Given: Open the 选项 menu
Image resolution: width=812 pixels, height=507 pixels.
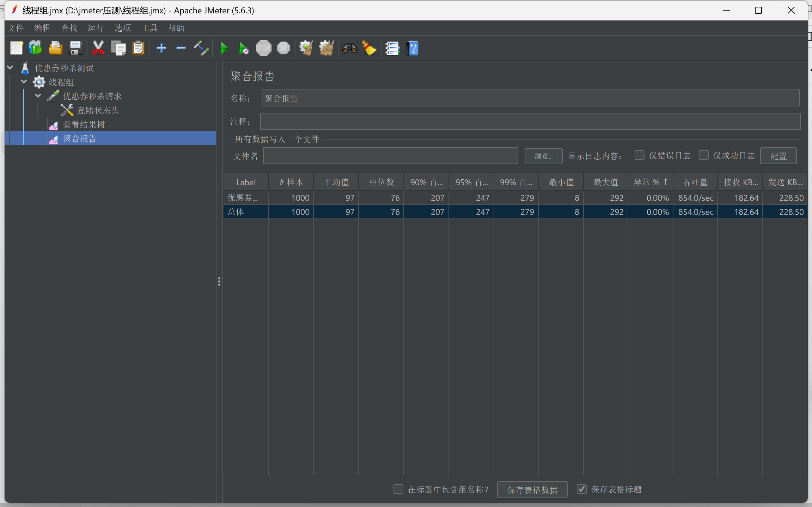Looking at the screenshot, I should tap(122, 28).
